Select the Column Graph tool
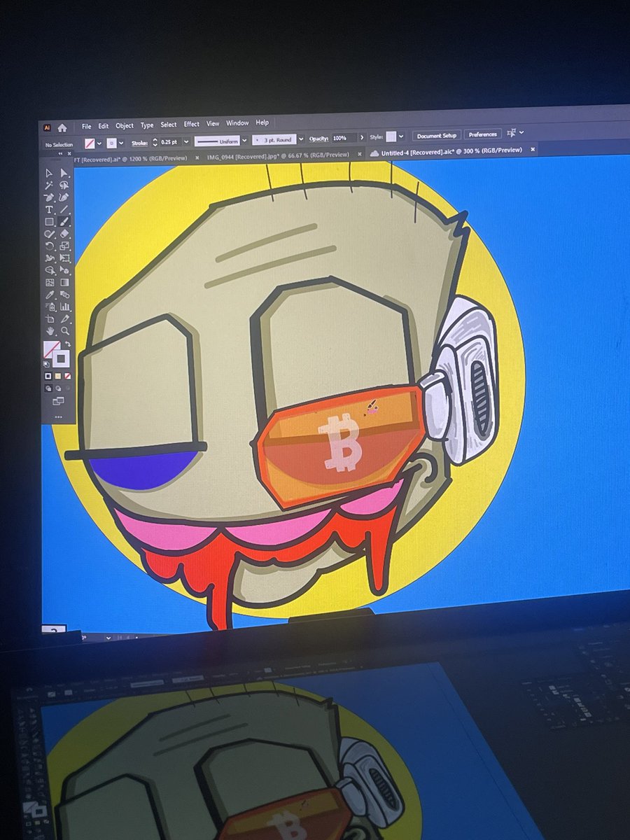The image size is (630, 840). coord(64,307)
